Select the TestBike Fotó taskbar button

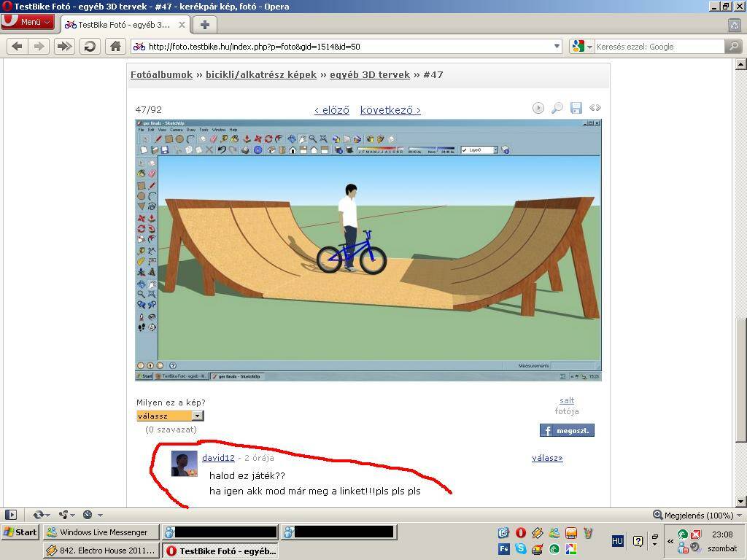click(x=220, y=551)
